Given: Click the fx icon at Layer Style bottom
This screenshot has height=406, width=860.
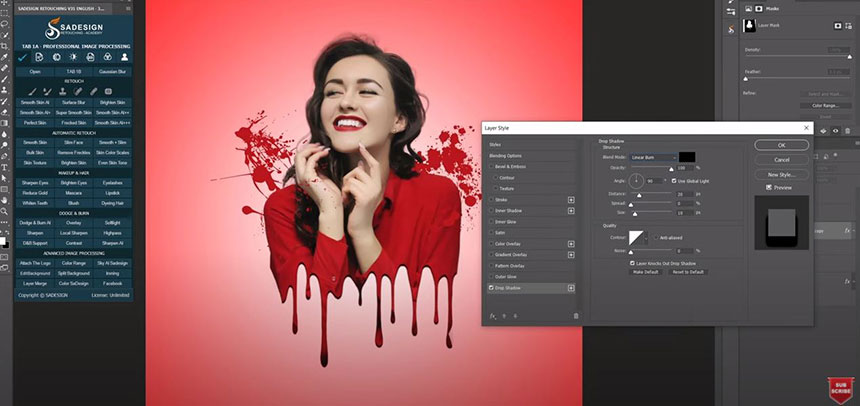Looking at the screenshot, I should click(x=493, y=316).
